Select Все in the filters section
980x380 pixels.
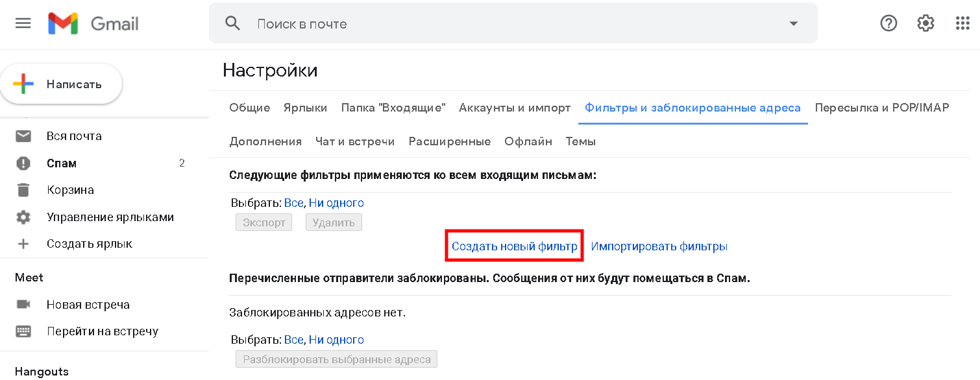[293, 203]
